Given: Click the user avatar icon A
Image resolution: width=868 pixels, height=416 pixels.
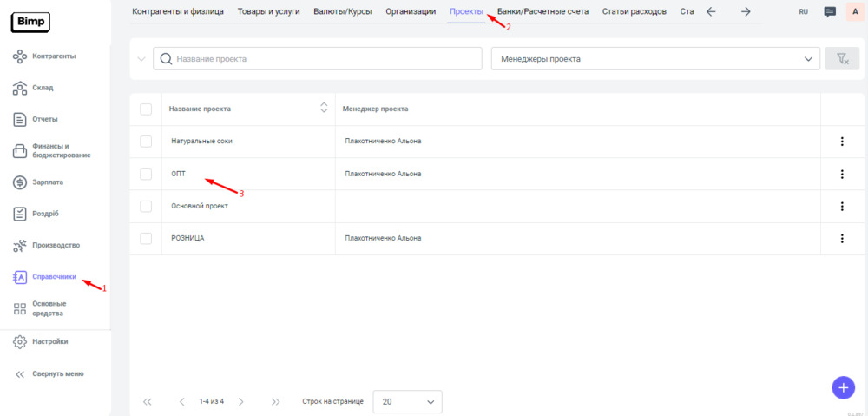Looking at the screenshot, I should point(856,12).
